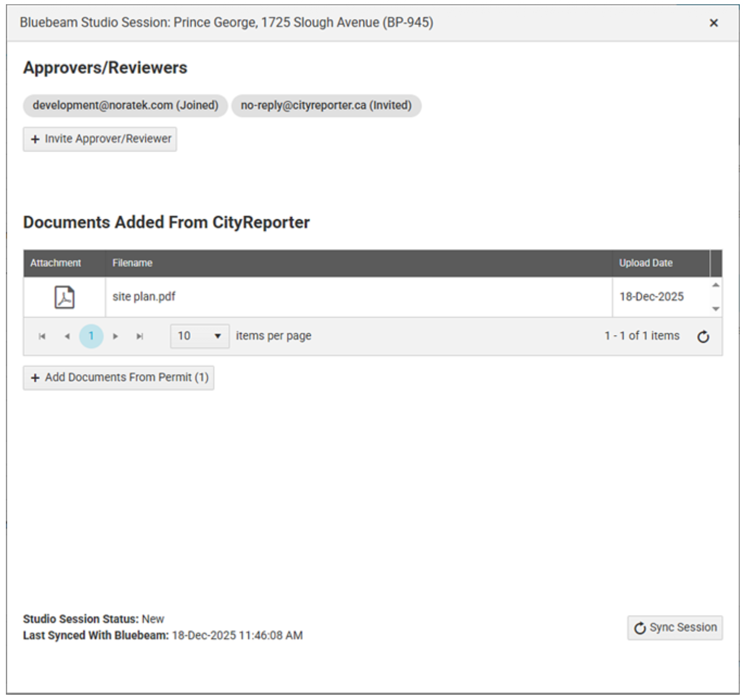Go to the first page of documents

42,337
